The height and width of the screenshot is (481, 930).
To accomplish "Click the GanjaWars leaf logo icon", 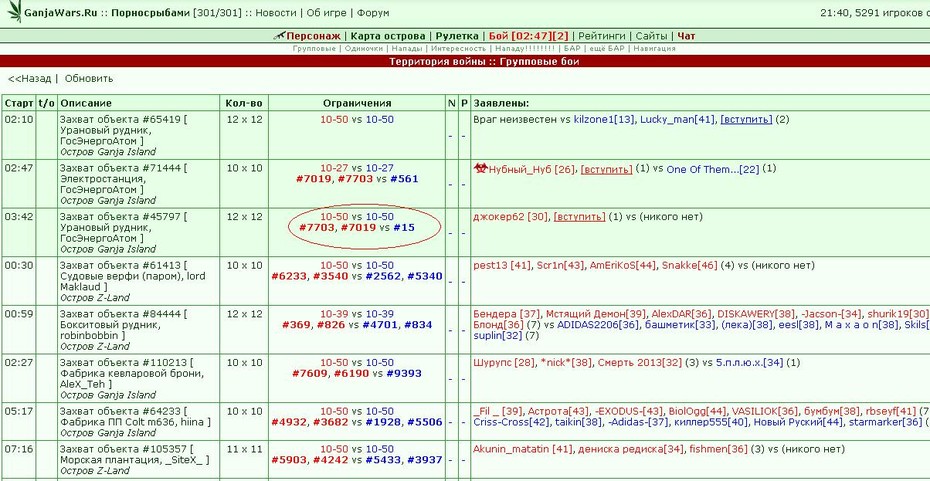I will tap(12, 11).
